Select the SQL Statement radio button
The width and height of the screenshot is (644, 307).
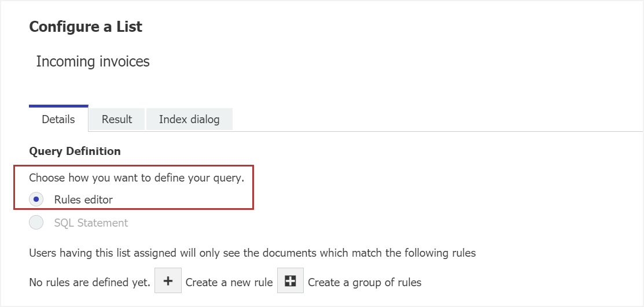tap(36, 223)
